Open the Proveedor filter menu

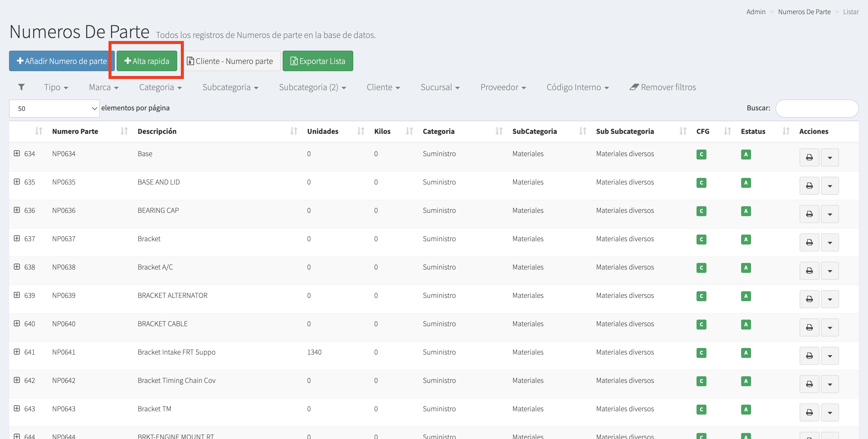tap(503, 87)
